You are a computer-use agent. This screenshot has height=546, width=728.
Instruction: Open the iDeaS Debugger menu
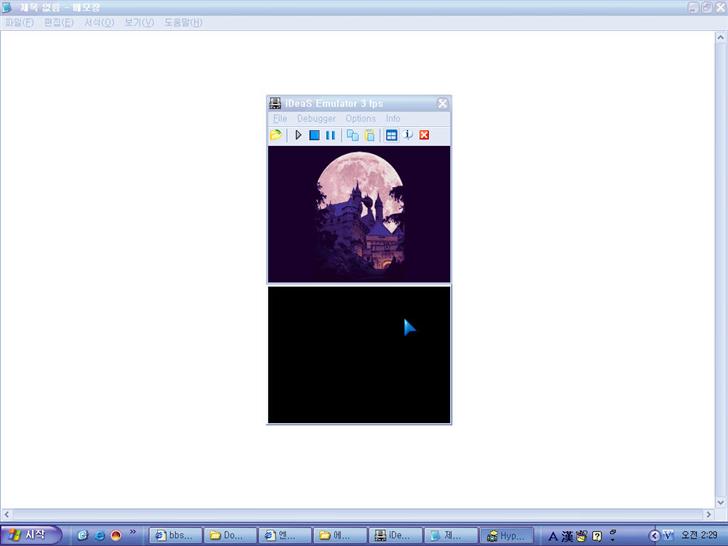(x=316, y=118)
